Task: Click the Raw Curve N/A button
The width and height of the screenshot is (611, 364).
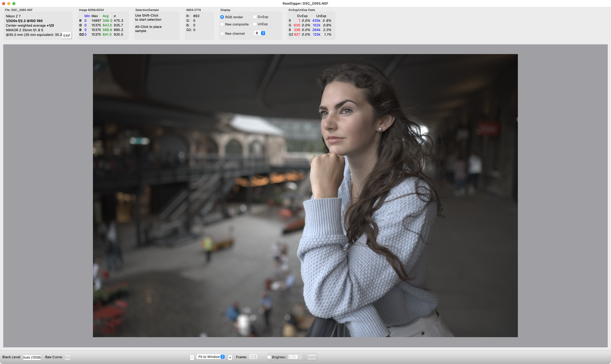Action: click(x=67, y=357)
